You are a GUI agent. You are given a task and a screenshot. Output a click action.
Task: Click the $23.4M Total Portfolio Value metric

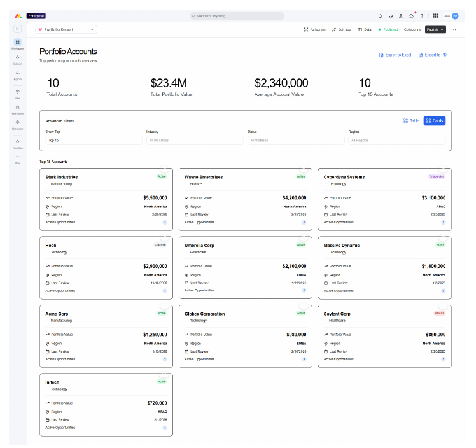172,87
